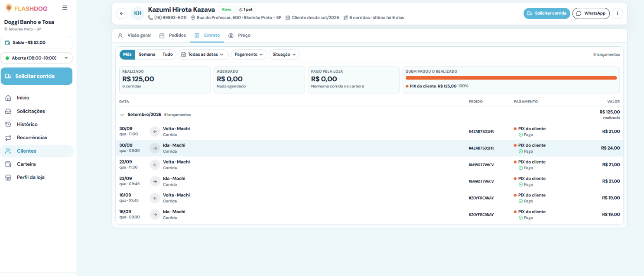
Task: Click order code #W080J7V6CV on 23/09 Ida
Action: point(481,181)
